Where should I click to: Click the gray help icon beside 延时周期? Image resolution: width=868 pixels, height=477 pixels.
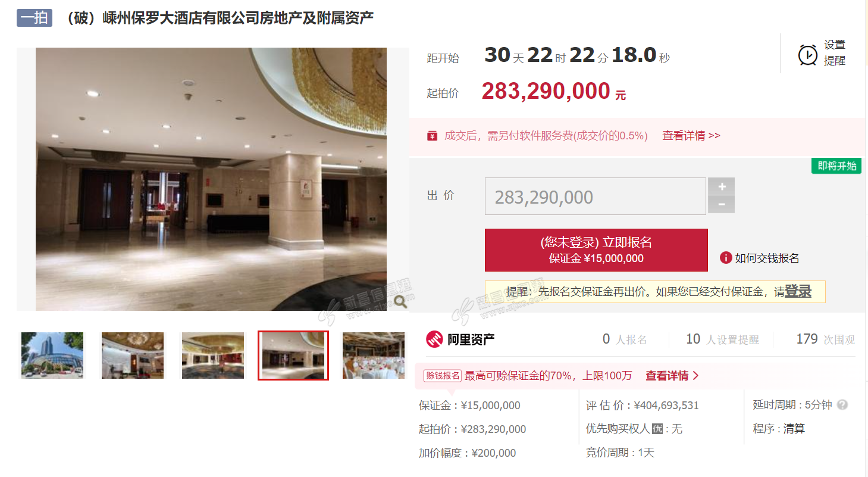(842, 405)
